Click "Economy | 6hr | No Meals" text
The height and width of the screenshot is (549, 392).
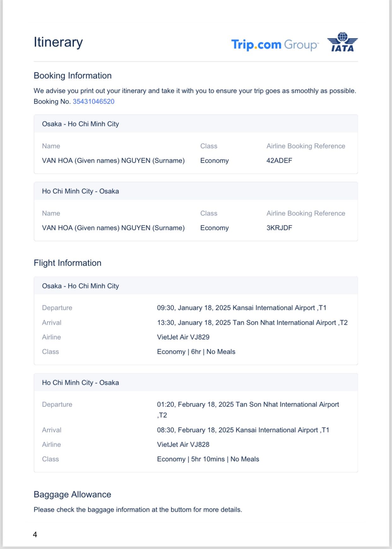[x=196, y=352]
